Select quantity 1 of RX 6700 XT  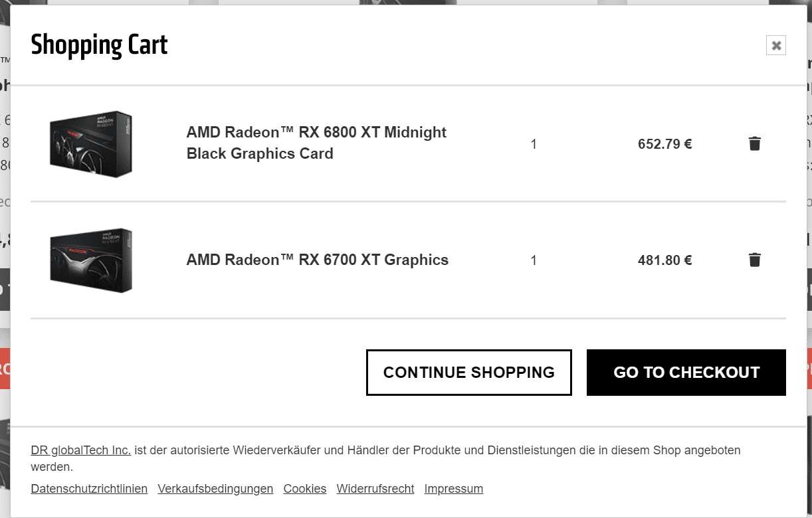[x=534, y=260]
